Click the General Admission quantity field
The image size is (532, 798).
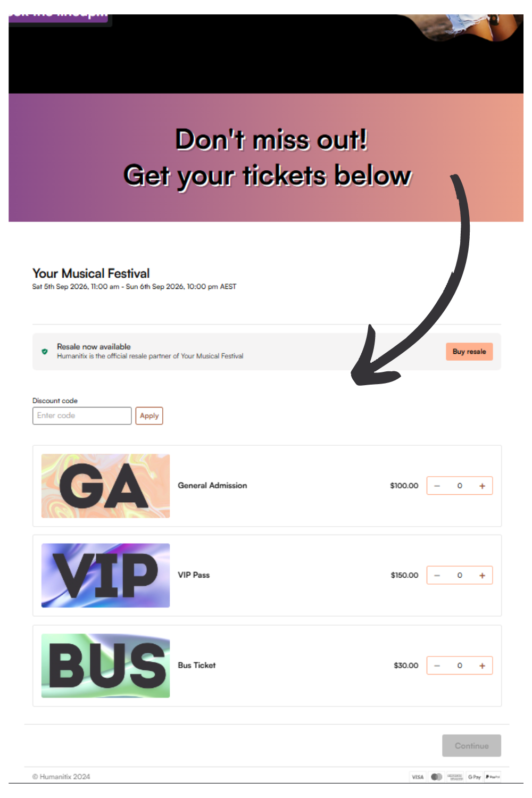[460, 486]
